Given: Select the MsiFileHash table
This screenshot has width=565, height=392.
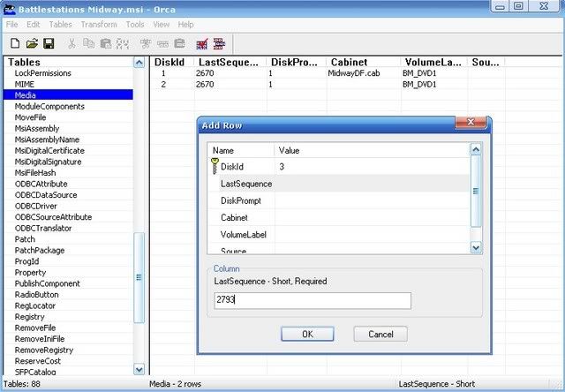Looking at the screenshot, I should [35, 172].
